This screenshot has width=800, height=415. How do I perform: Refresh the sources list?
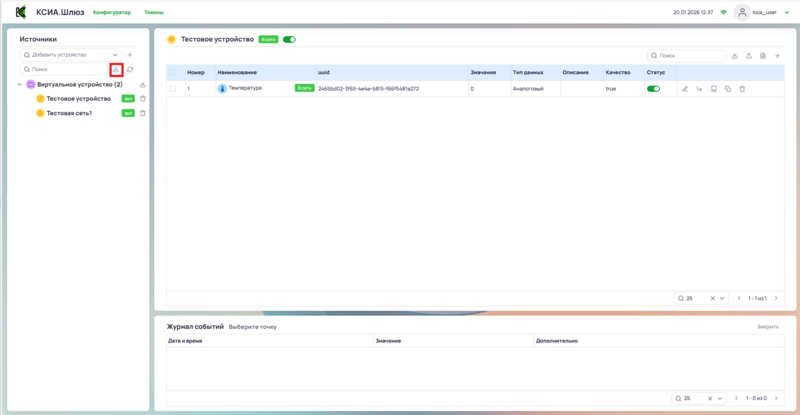click(x=130, y=69)
